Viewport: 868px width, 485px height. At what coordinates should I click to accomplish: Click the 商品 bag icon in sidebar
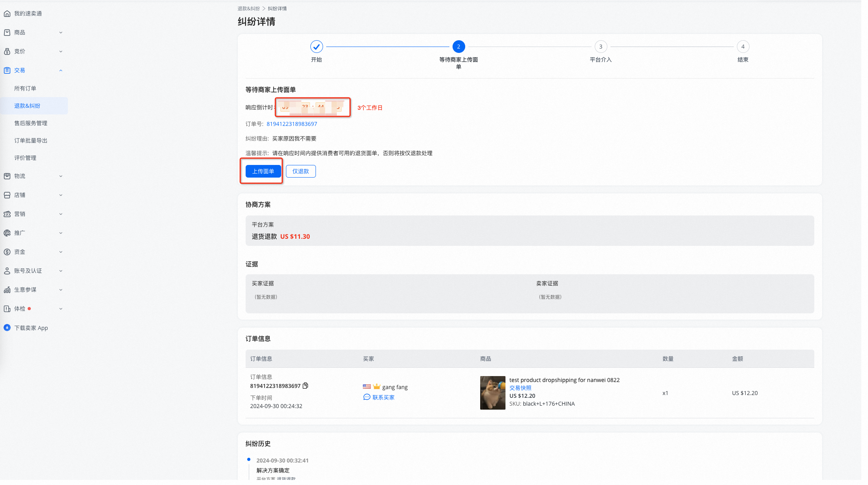[7, 33]
